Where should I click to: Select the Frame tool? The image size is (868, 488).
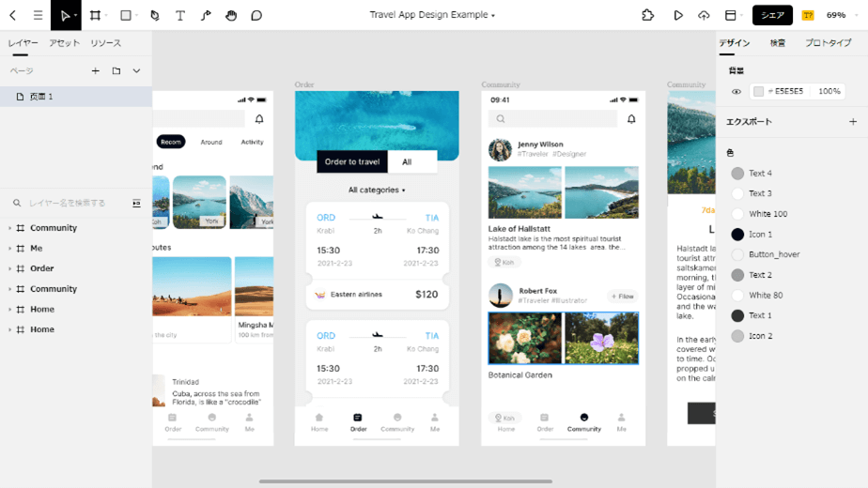pos(95,15)
